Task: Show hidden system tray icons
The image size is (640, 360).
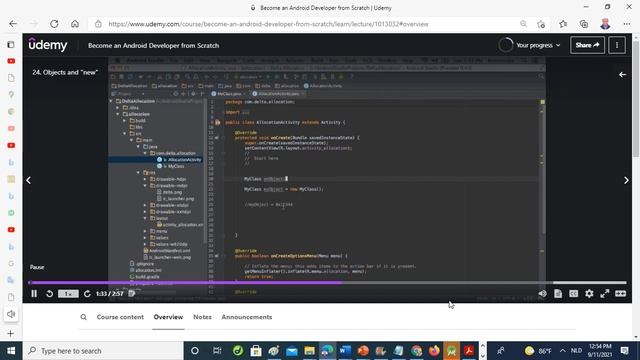Action: pyautogui.click(x=562, y=351)
